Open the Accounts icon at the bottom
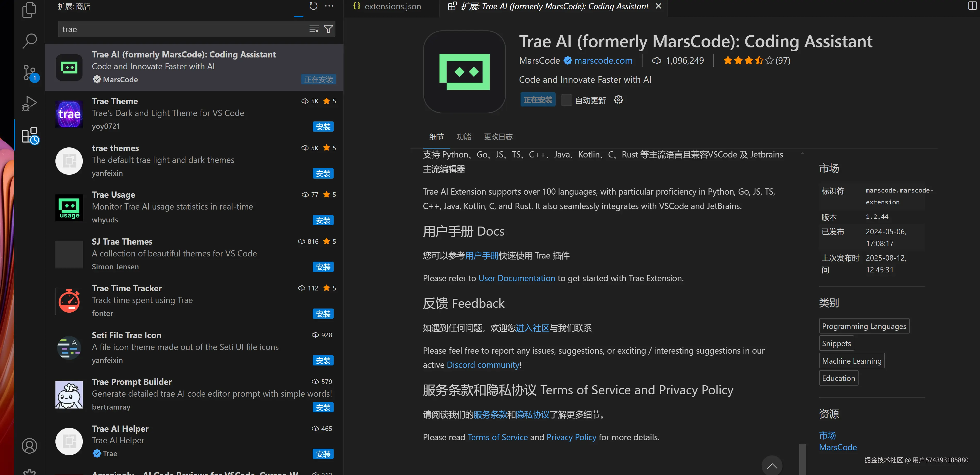Image resolution: width=980 pixels, height=475 pixels. click(29, 446)
